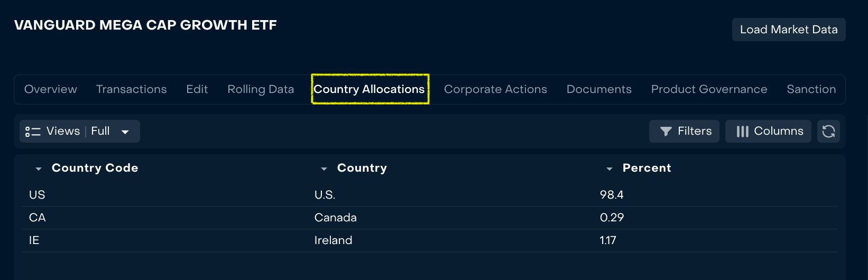The width and height of the screenshot is (868, 280).
Task: Open the Corporate Actions tab
Action: (x=495, y=89)
